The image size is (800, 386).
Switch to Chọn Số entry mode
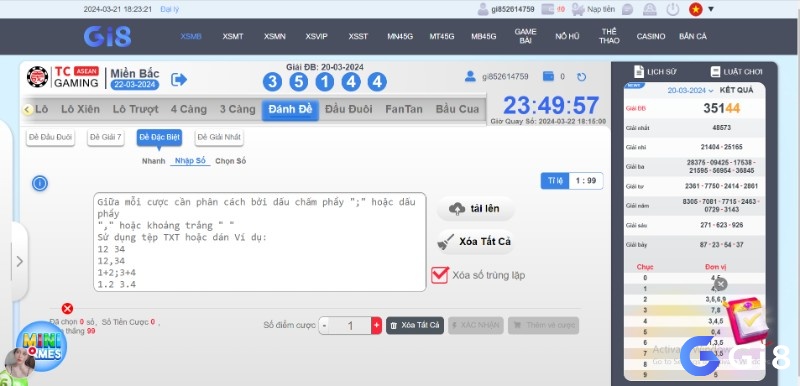231,161
